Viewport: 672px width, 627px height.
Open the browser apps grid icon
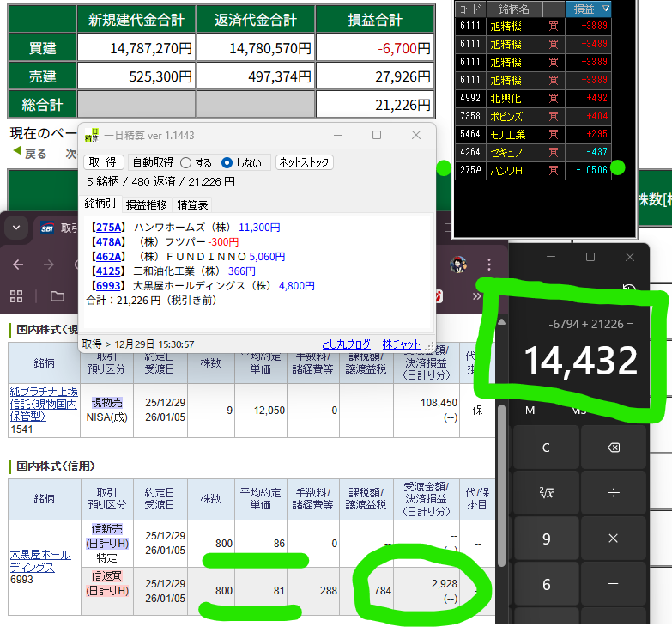pos(15,296)
